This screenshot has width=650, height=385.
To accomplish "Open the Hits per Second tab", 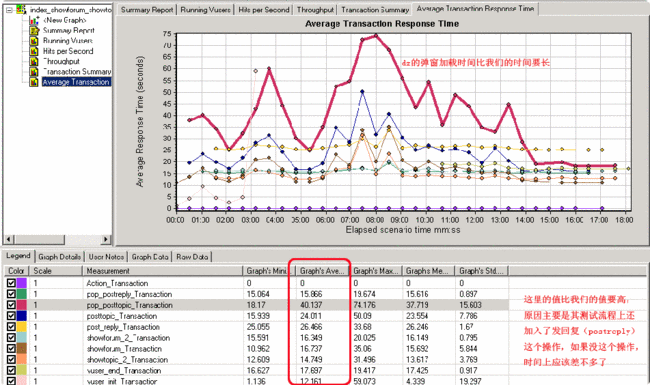I will [264, 10].
